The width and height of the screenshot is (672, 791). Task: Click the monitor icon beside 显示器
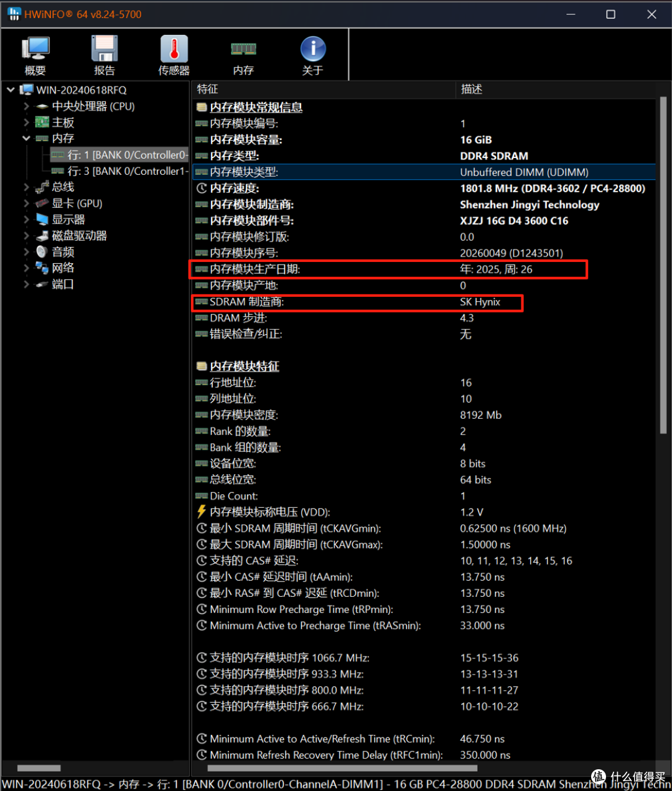point(42,219)
